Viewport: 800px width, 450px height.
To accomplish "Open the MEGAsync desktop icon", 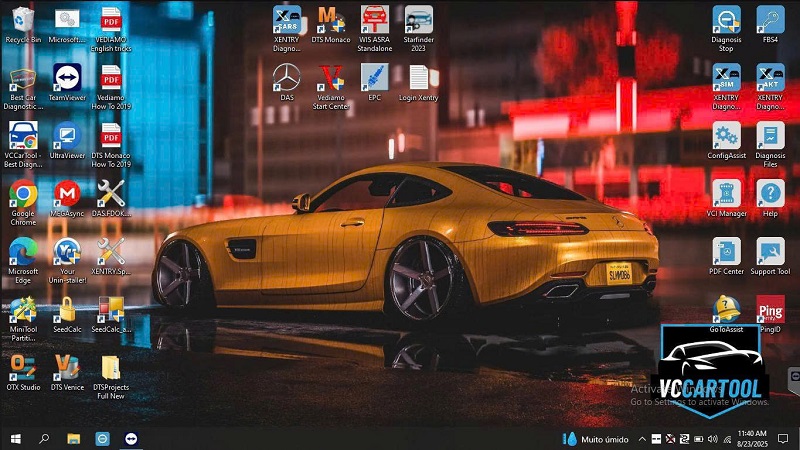I will click(x=67, y=193).
